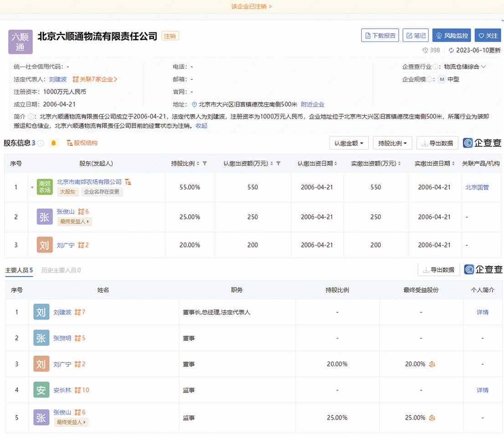Open 刘广宁 link in personnel table

click(x=62, y=364)
